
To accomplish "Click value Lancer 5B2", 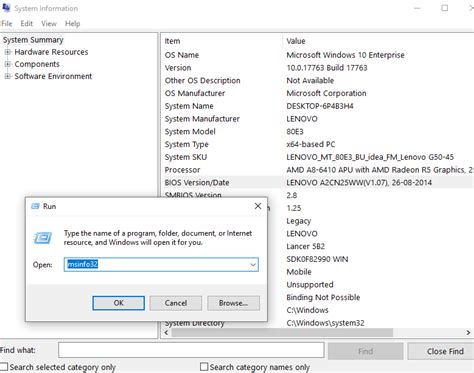I will (x=305, y=246).
